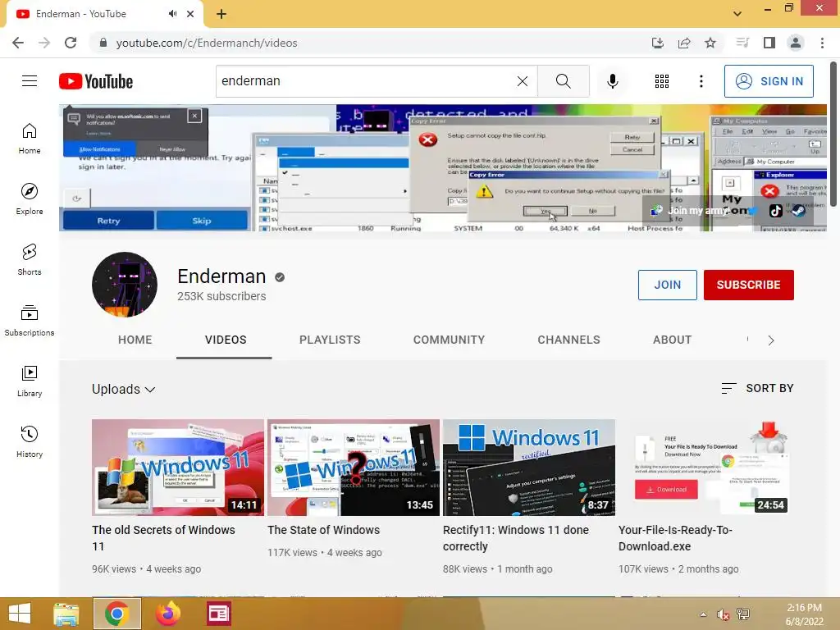Select the Videos tab
This screenshot has width=840, height=630.
tap(226, 340)
